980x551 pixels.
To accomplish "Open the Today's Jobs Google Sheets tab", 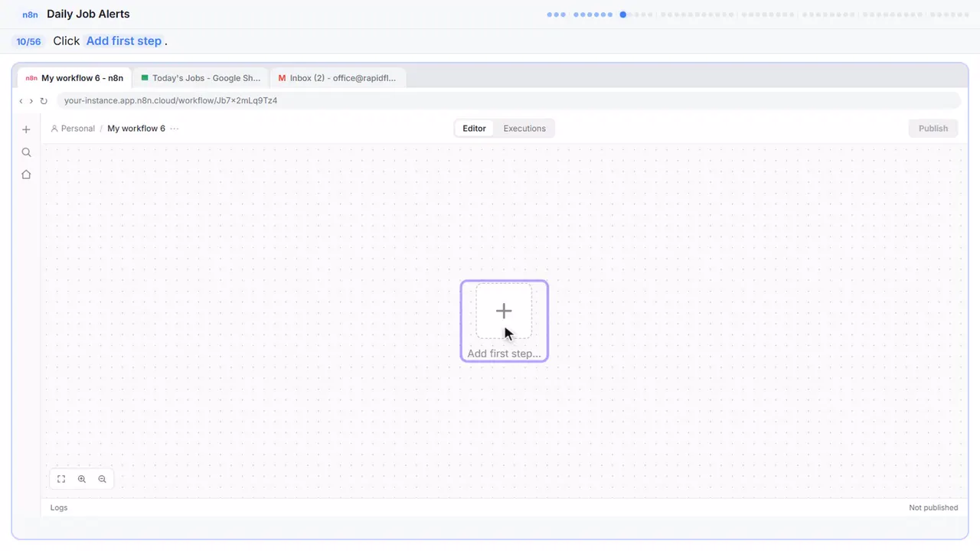I will pyautogui.click(x=201, y=78).
